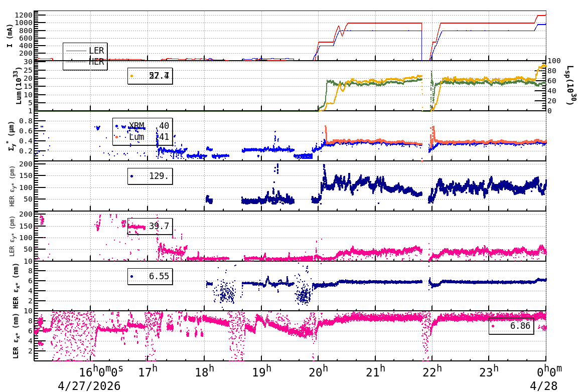The height and width of the screenshot is (392, 582).
Task: Click the pink 39.7 legend marker
Action: tap(132, 227)
